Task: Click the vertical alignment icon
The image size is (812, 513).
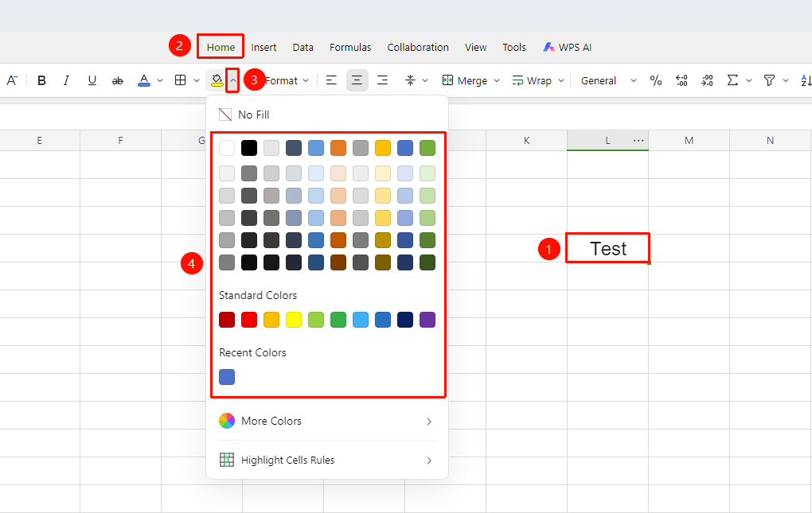Action: (410, 80)
